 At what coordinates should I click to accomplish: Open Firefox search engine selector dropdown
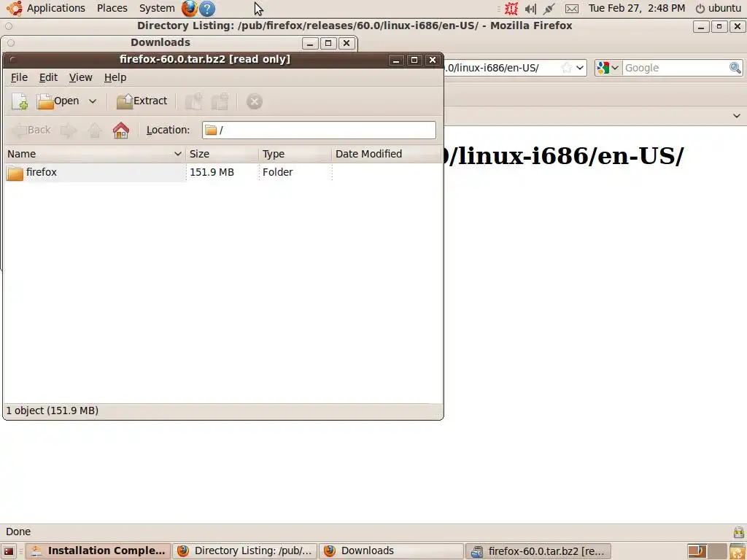tap(608, 68)
